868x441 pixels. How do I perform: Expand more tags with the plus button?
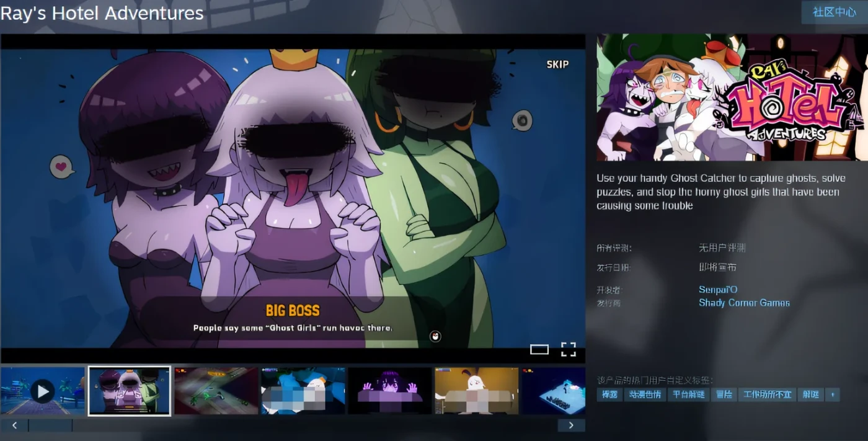(833, 394)
